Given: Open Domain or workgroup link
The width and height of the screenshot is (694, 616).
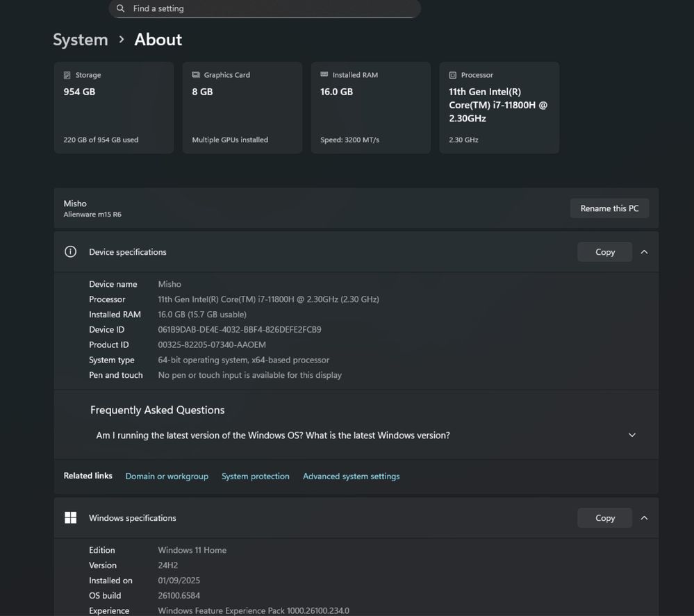Looking at the screenshot, I should [x=167, y=476].
